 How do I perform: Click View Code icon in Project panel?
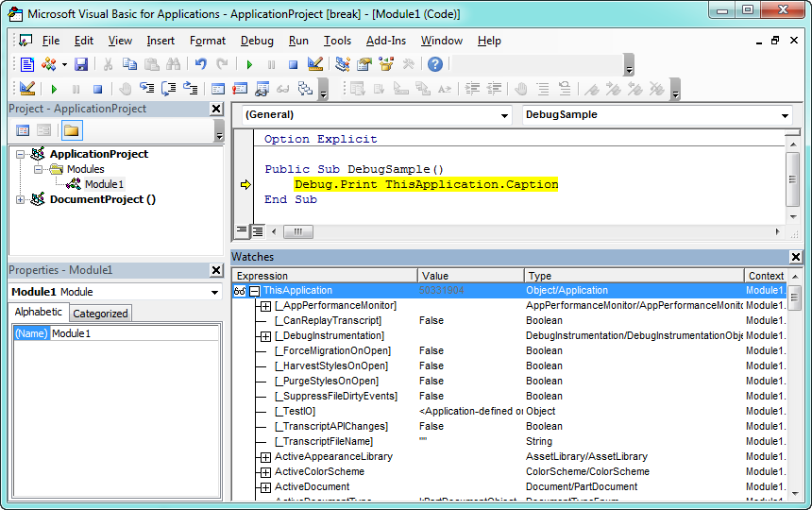tap(23, 130)
